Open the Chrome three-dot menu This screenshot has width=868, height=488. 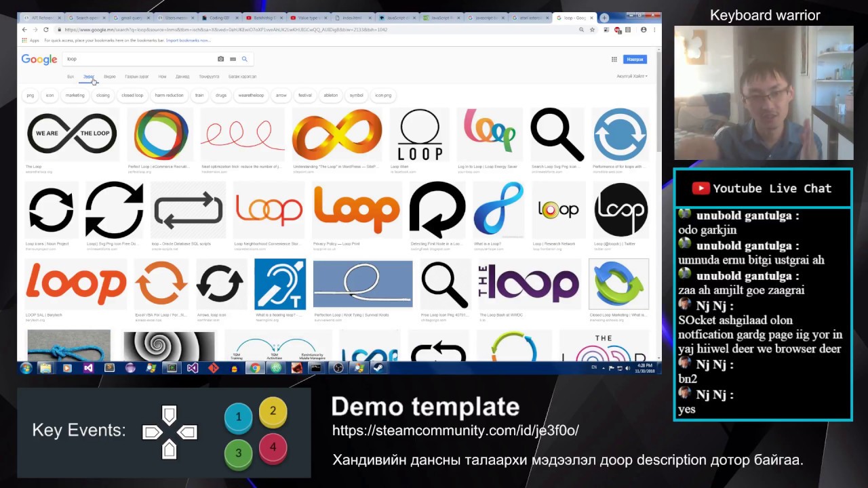(x=654, y=30)
